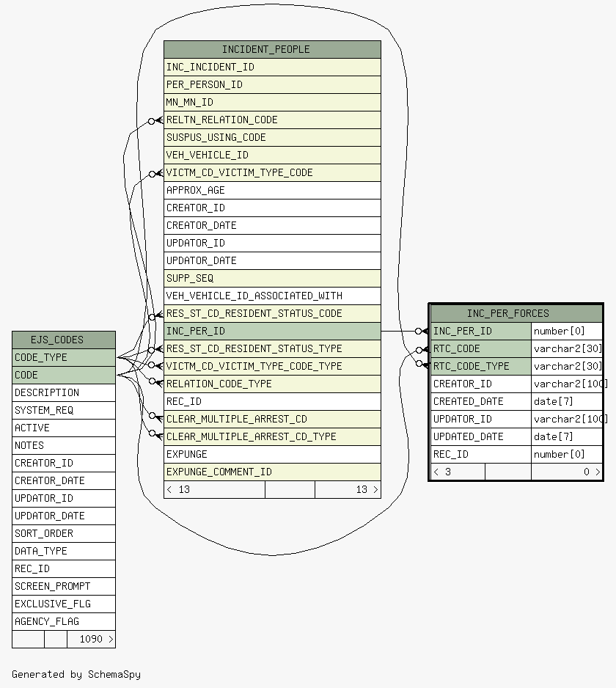Select CREATOR_ID row in INCIDENT_PEOPLE
The height and width of the screenshot is (688, 616).
tap(272, 208)
